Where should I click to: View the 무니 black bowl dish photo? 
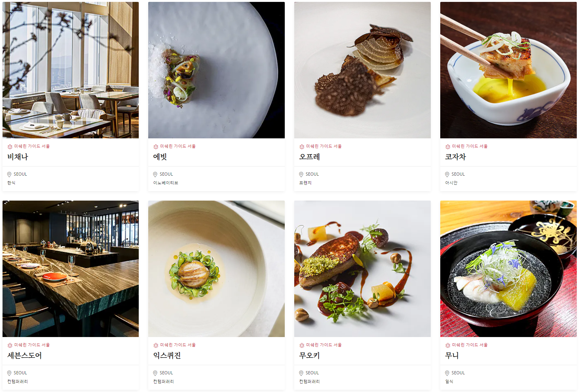pyautogui.click(x=509, y=269)
